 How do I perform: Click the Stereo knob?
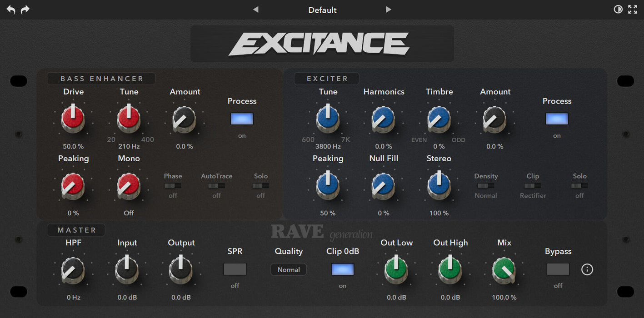439,186
